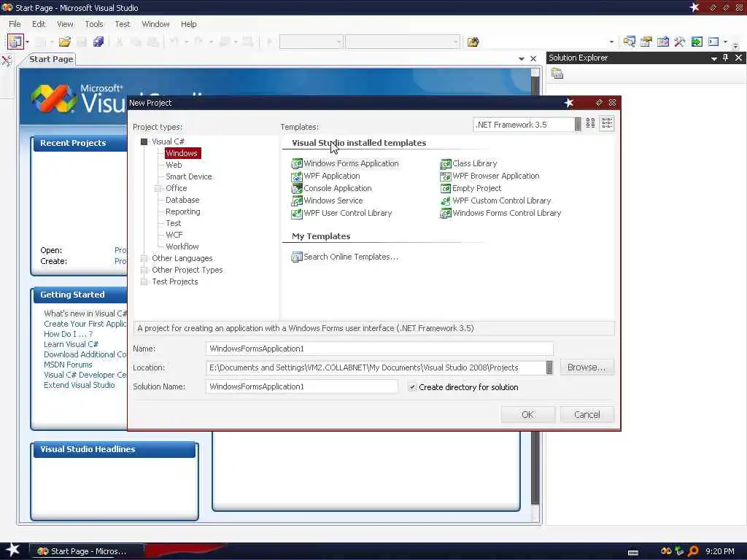Click Search Online Templates item
This screenshot has height=560, width=747.
click(344, 257)
